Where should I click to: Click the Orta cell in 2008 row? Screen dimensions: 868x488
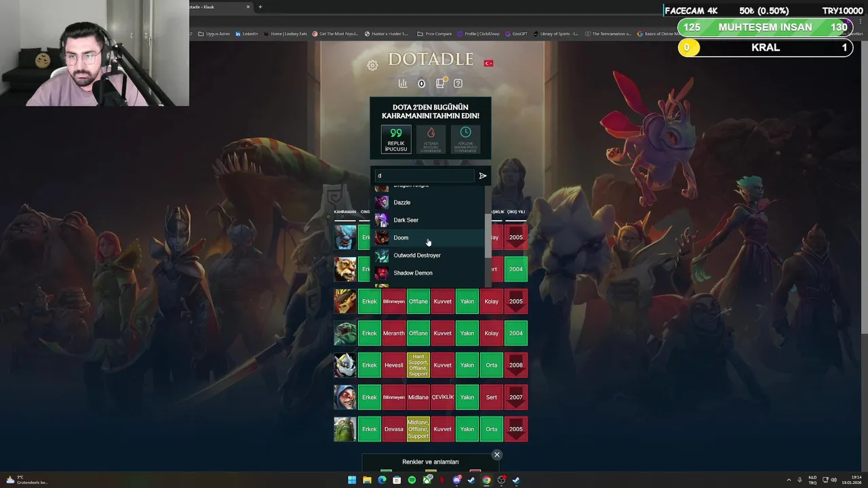(492, 365)
